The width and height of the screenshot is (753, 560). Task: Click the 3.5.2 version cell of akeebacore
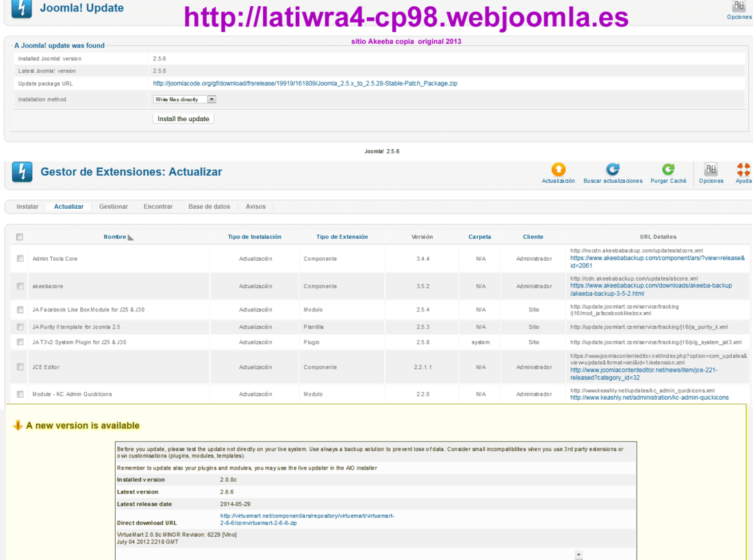[x=423, y=286]
